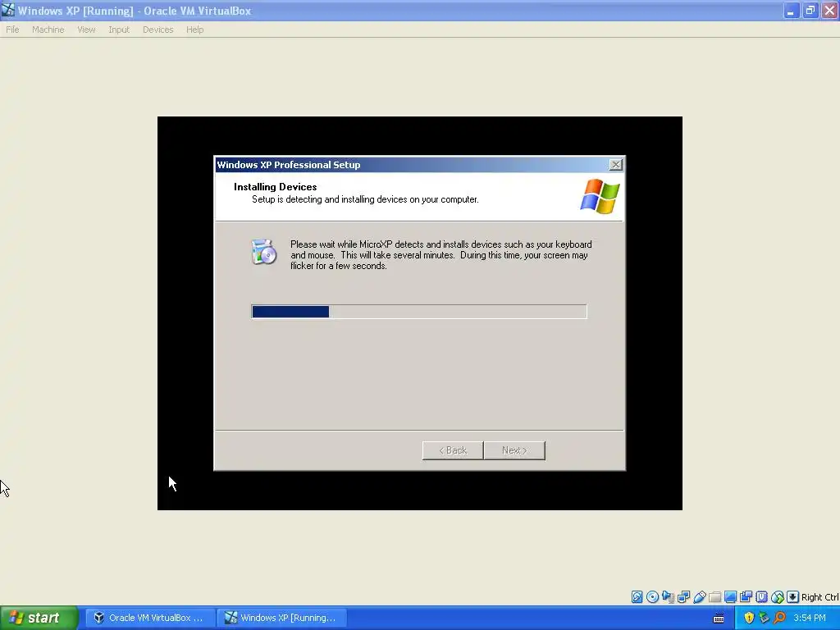Click the on-screen keyboard taskbar icon
The image size is (840, 630).
[719, 619]
